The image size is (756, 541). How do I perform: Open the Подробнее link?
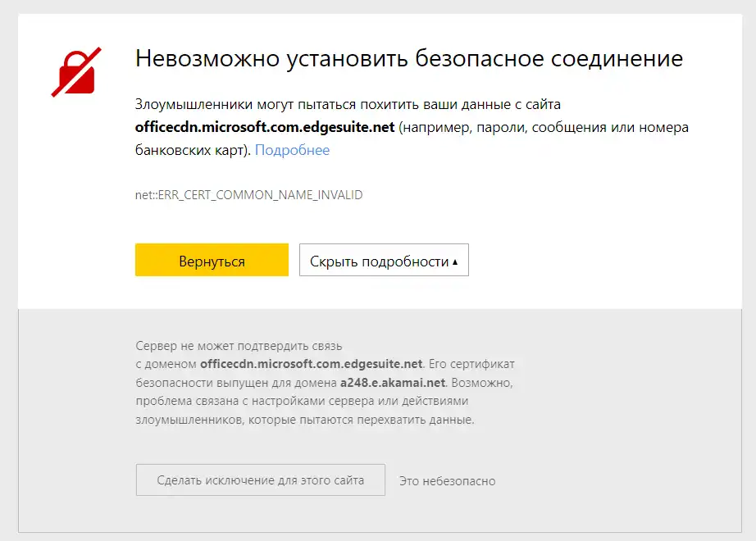point(292,150)
